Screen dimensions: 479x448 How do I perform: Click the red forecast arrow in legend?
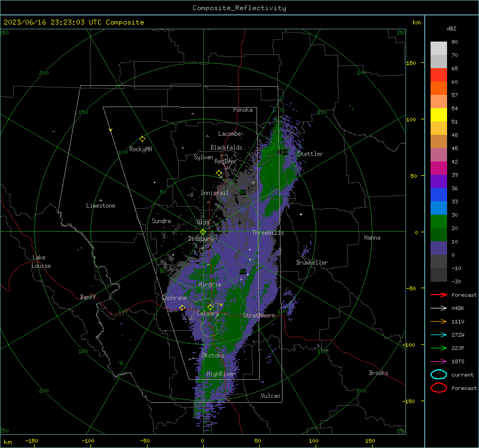point(439,295)
